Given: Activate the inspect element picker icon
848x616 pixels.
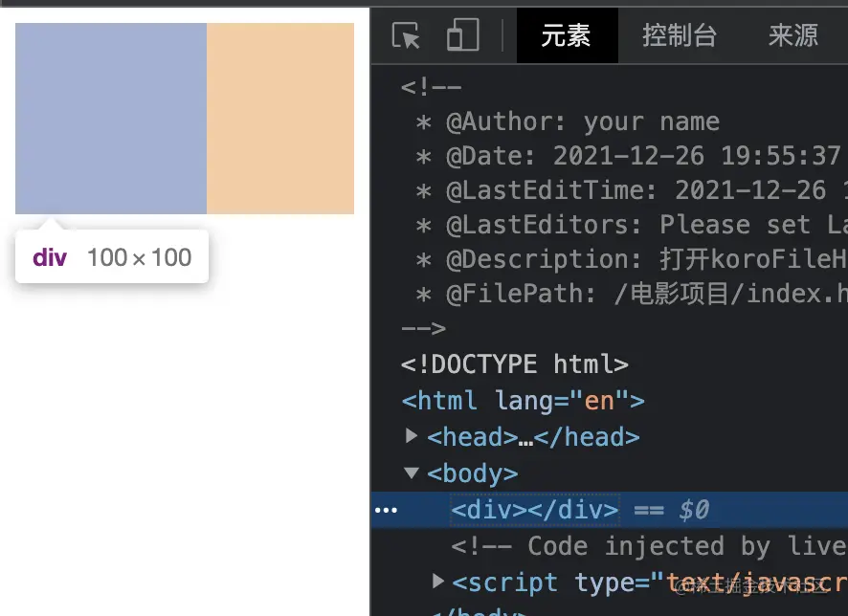Looking at the screenshot, I should 406,35.
